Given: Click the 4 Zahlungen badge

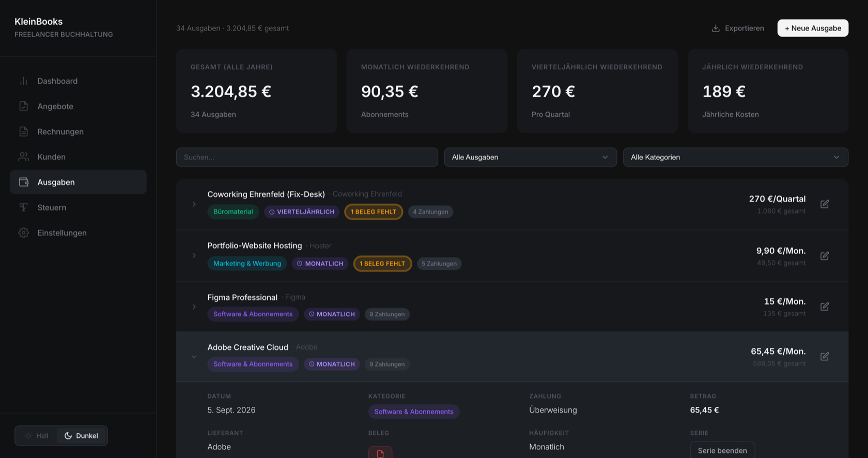Looking at the screenshot, I should pyautogui.click(x=430, y=212).
